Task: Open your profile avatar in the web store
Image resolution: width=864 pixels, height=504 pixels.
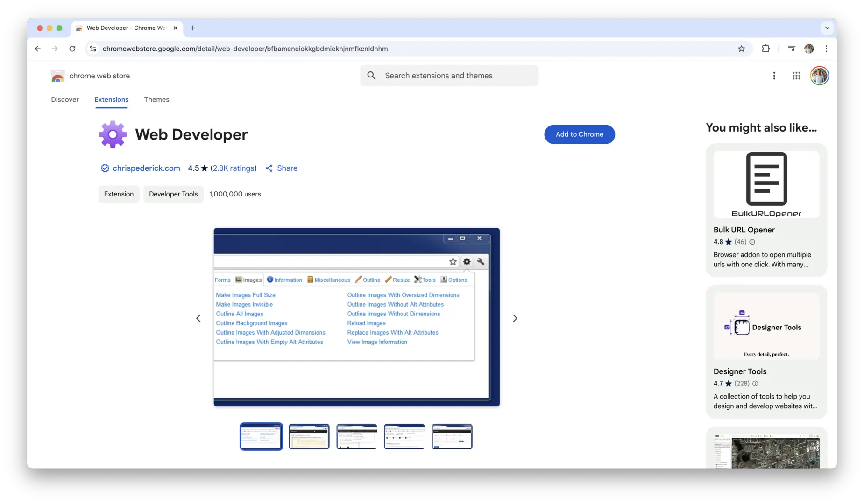Action: coord(820,75)
